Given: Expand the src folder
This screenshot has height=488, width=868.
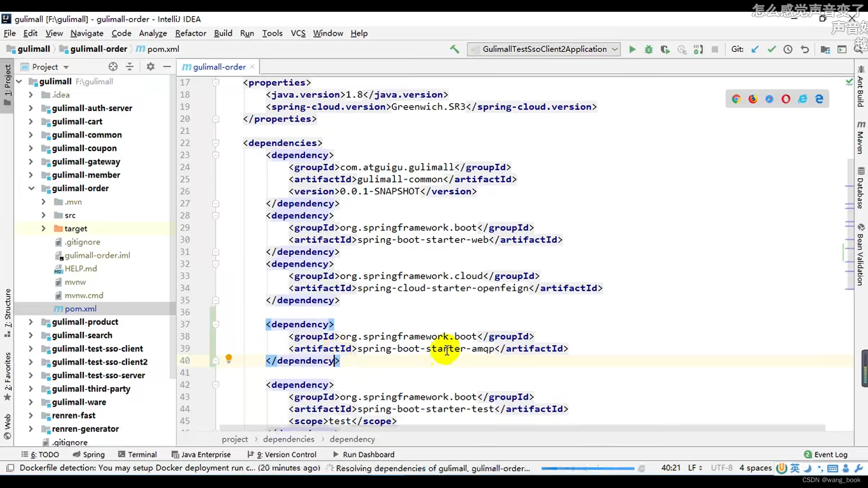Looking at the screenshot, I should click(x=43, y=215).
